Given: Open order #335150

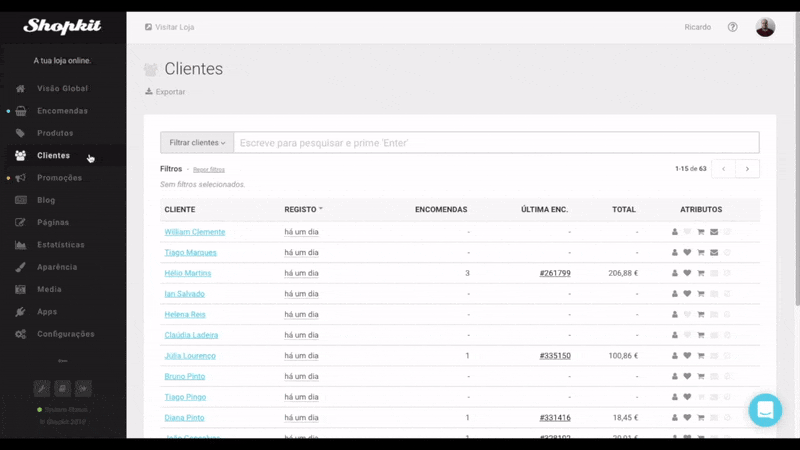Looking at the screenshot, I should click(555, 356).
